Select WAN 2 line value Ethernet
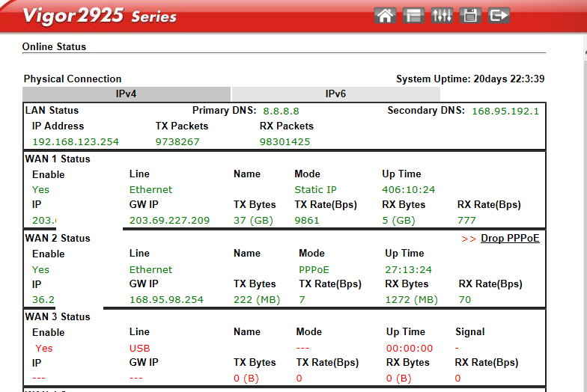587x392 pixels. coord(151,269)
